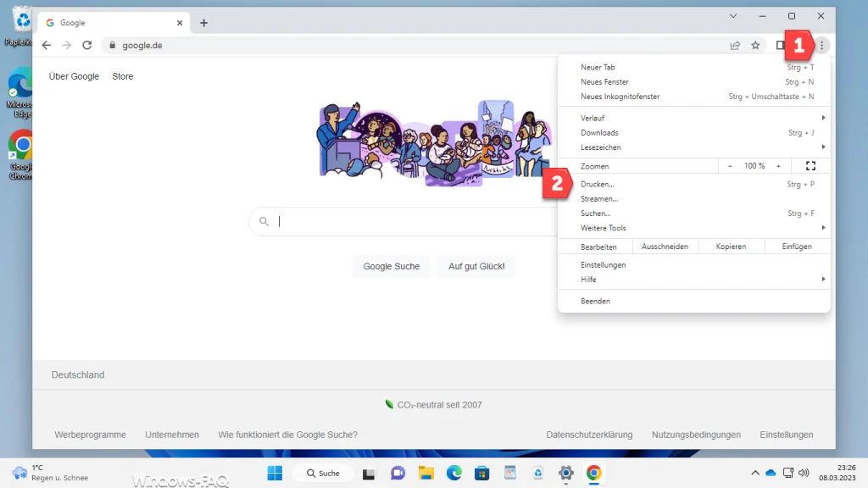Reload the google.de page

[x=87, y=46]
